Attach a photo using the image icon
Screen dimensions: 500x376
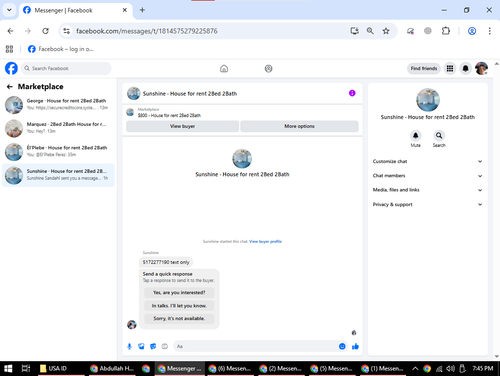click(141, 346)
